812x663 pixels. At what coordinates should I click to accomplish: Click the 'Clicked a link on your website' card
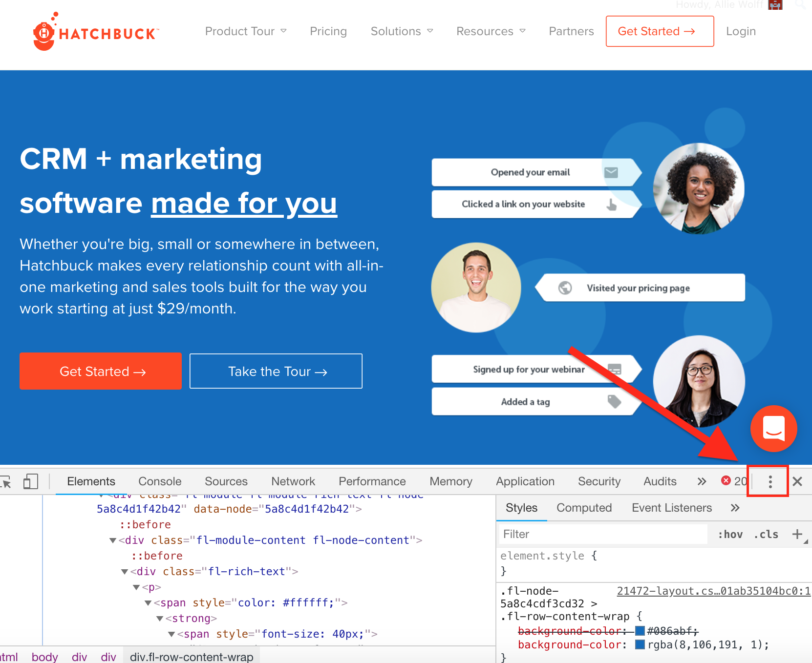coord(536,204)
